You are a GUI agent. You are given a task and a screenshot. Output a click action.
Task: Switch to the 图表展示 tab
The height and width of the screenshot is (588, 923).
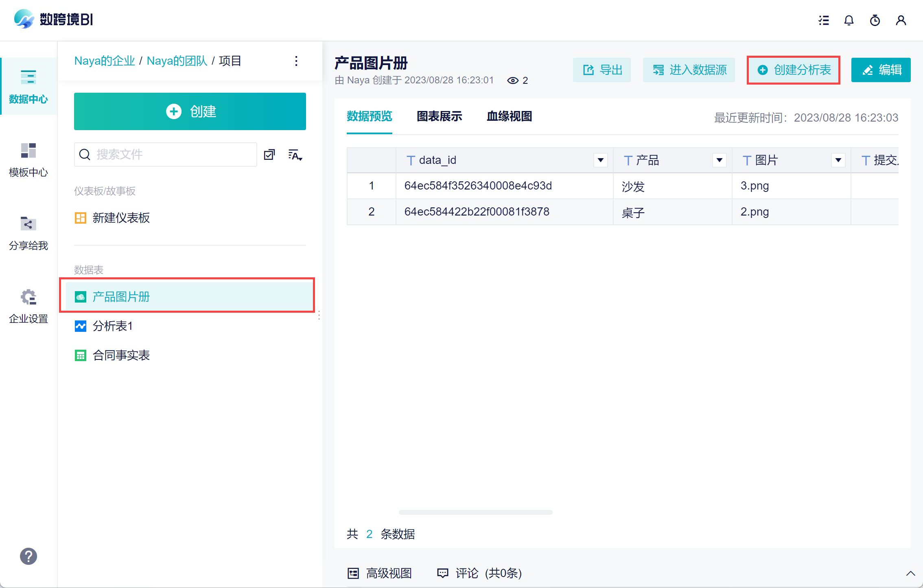point(440,117)
